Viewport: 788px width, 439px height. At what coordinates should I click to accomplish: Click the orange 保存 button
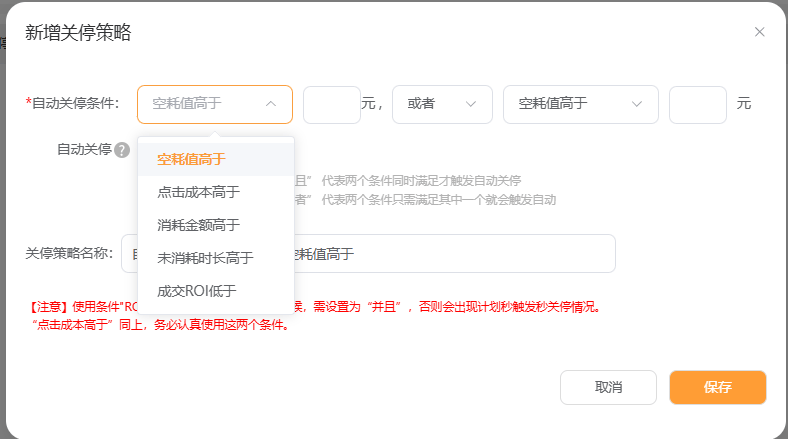point(717,388)
